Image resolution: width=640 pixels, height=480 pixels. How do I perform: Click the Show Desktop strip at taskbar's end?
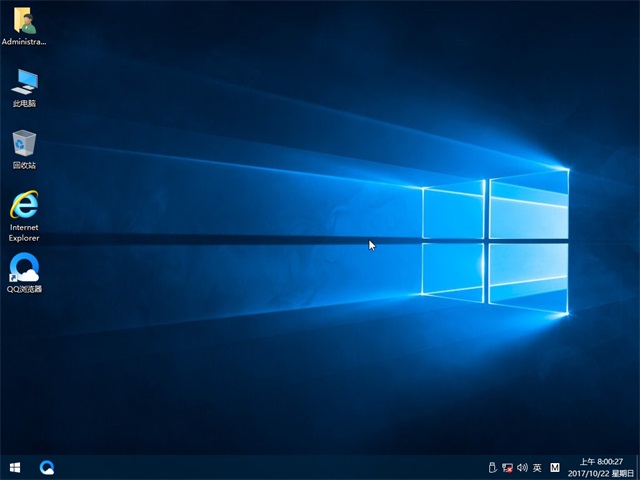tap(637, 467)
